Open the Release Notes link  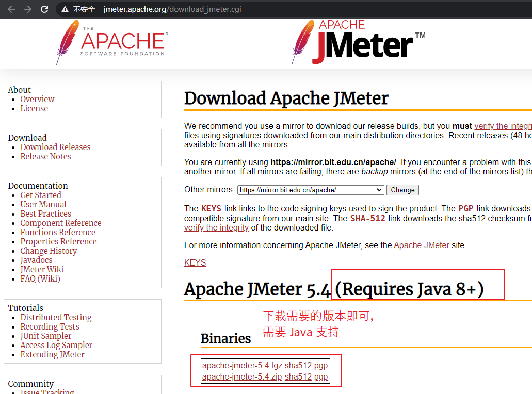[x=45, y=156]
